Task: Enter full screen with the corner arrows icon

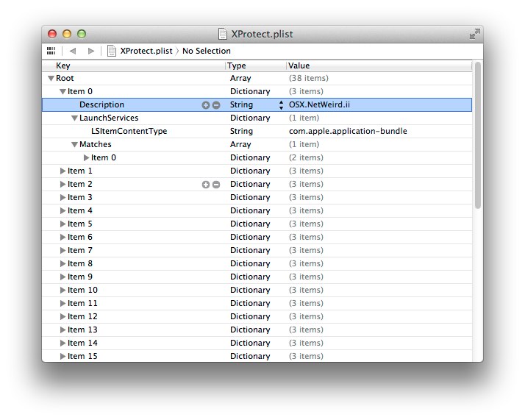Action: pyautogui.click(x=474, y=34)
